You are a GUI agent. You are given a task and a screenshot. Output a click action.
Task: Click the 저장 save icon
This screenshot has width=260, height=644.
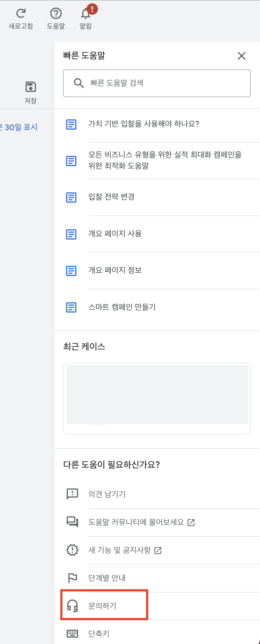coord(30,86)
